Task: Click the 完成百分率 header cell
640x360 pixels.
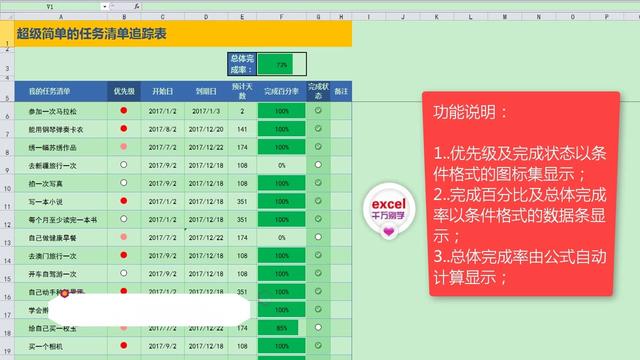Action: 282,91
